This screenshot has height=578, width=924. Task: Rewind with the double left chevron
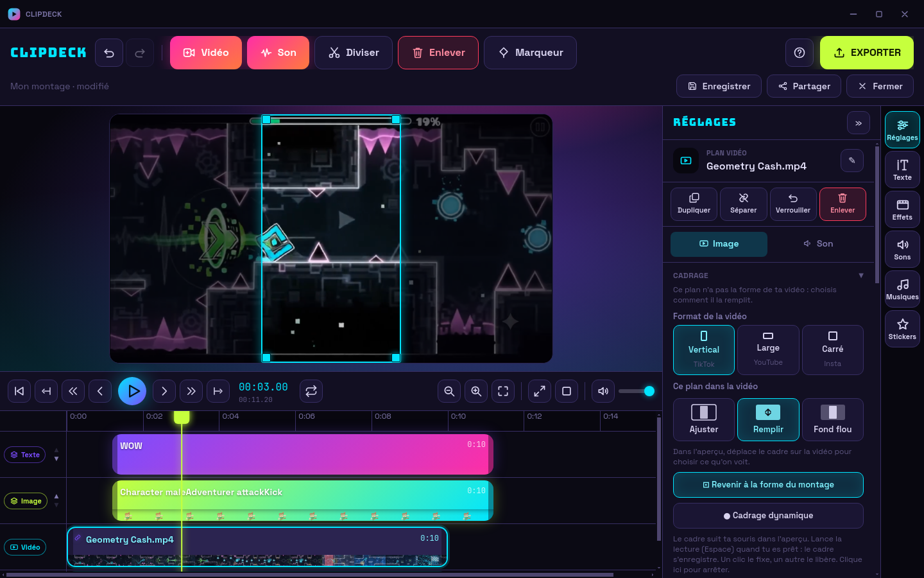coord(73,391)
